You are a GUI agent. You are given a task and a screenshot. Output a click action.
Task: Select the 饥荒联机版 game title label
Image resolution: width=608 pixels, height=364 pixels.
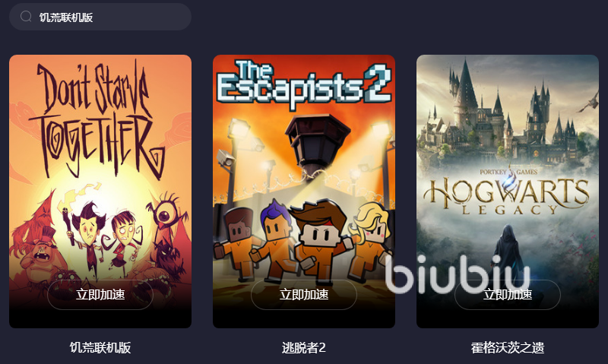[x=100, y=347]
